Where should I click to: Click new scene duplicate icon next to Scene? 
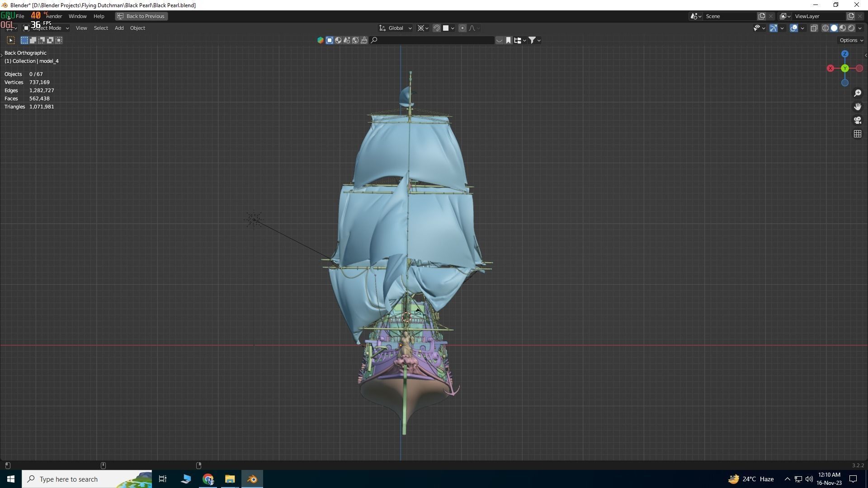tap(762, 16)
